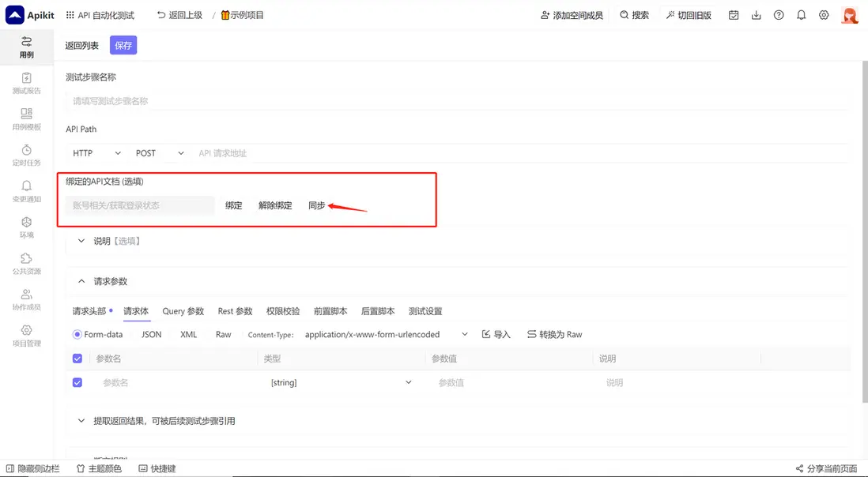Click the bound API document field
Viewport: 868px width, 477px height.
click(140, 205)
